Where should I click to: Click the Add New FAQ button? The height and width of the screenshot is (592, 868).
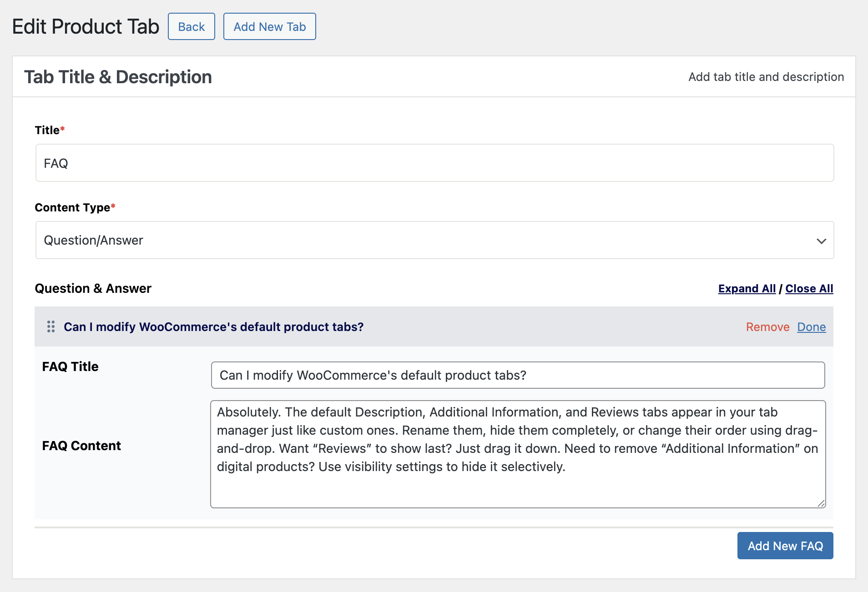click(x=785, y=546)
